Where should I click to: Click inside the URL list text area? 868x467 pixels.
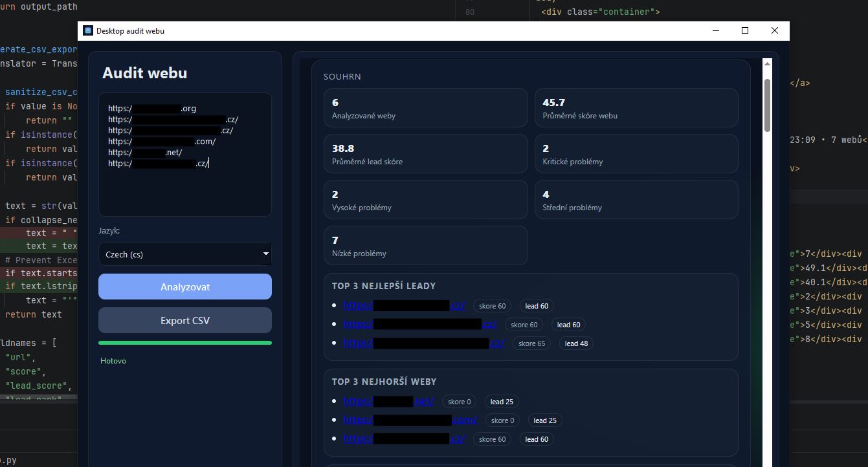coord(185,155)
